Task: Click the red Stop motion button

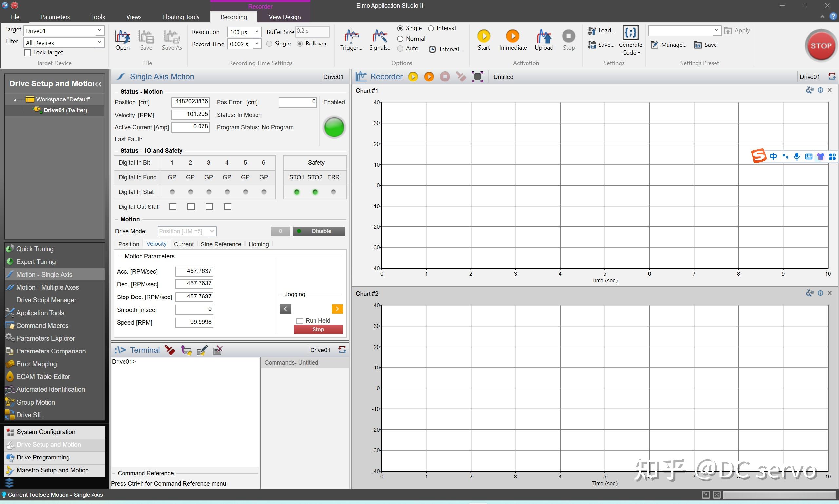Action: 318,330
